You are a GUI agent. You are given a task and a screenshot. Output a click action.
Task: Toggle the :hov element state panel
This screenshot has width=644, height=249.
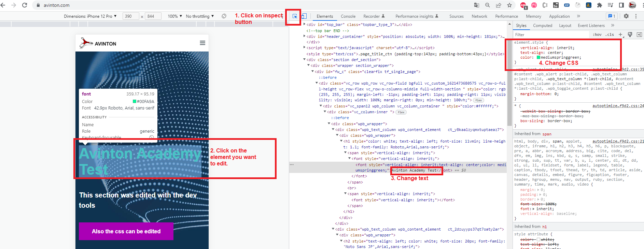tap(597, 35)
